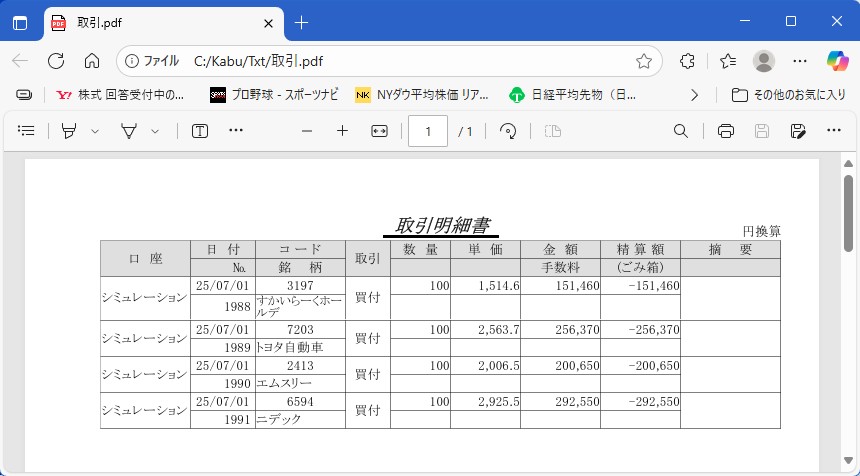Go to home page icon
The image size is (860, 476).
pos(92,61)
